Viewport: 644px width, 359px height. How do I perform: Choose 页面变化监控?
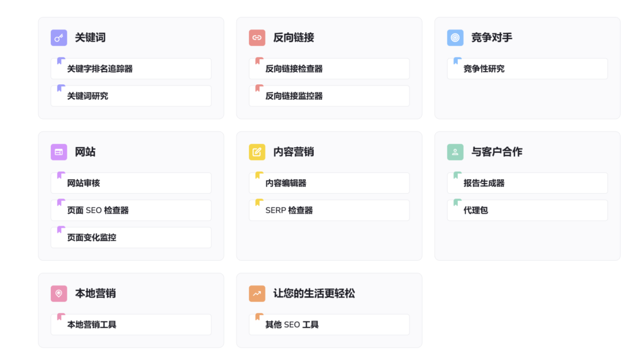(131, 238)
